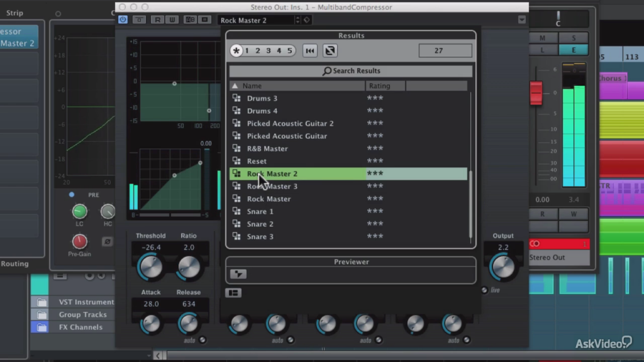Open plug-in functions dropdown arrow at top right
Screen dimensions: 644x362
tap(521, 19)
